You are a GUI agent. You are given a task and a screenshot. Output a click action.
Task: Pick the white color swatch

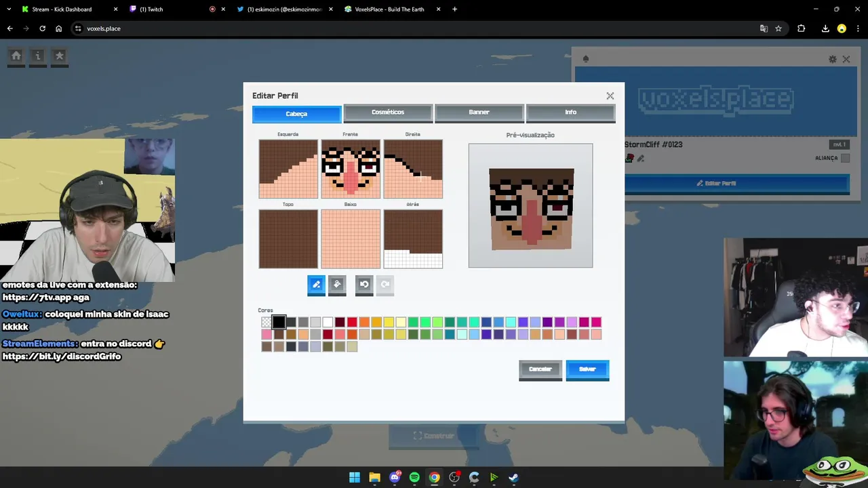click(328, 323)
